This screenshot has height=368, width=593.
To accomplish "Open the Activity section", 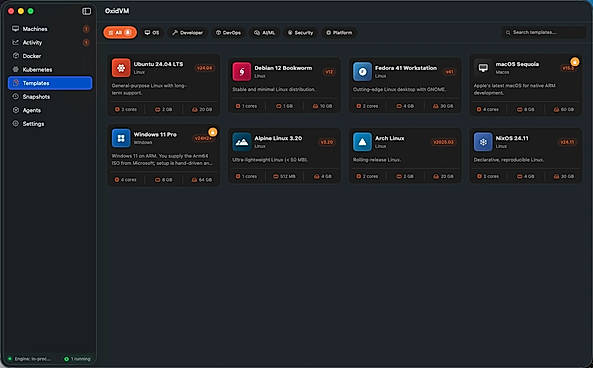I will pyautogui.click(x=50, y=42).
